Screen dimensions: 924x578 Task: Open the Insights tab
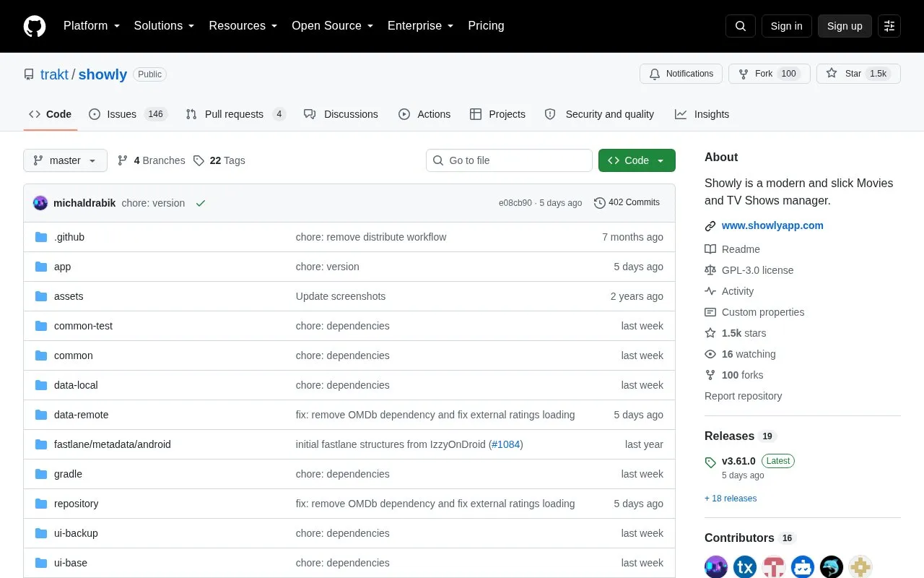(702, 114)
